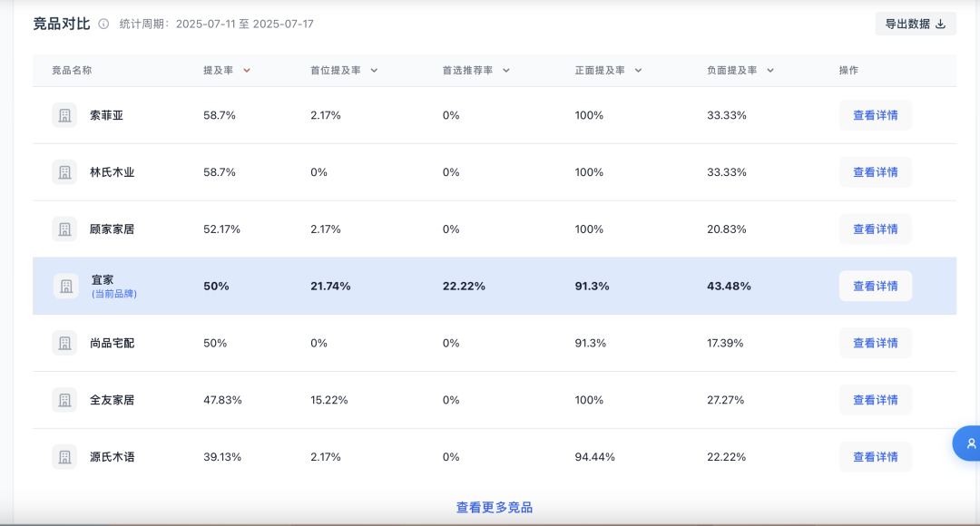Sort by 正面提及率 column arrow
Viewport: 980px width, 526px height.
click(x=638, y=71)
